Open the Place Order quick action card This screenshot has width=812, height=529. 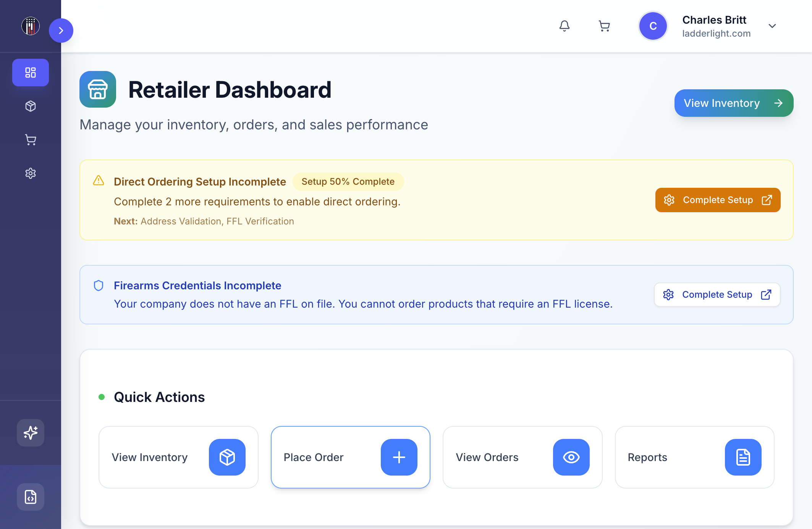pos(351,457)
